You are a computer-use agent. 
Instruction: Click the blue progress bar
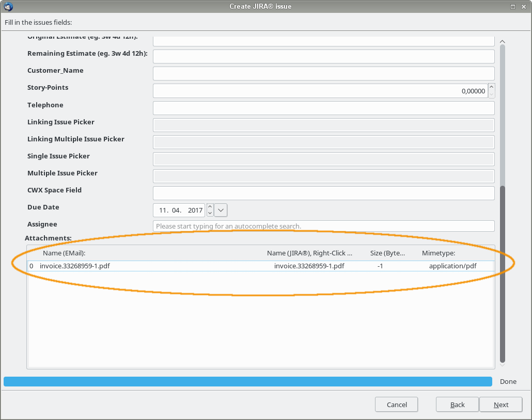248,381
